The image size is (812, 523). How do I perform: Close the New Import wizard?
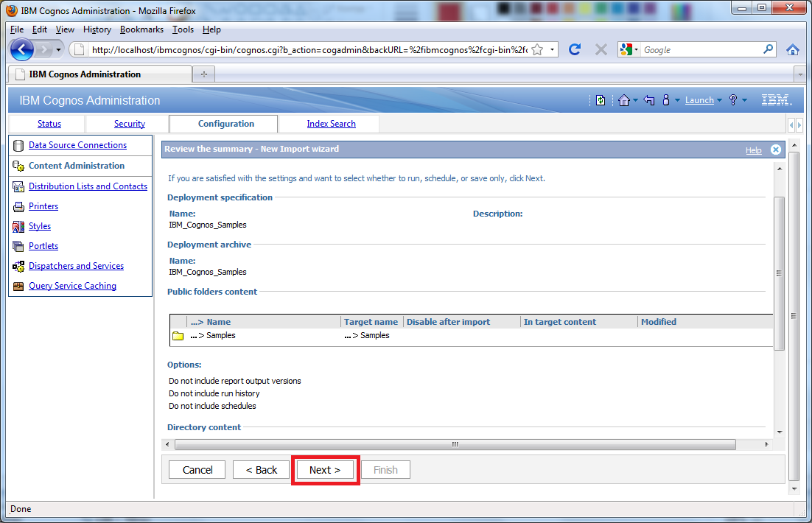tap(776, 149)
